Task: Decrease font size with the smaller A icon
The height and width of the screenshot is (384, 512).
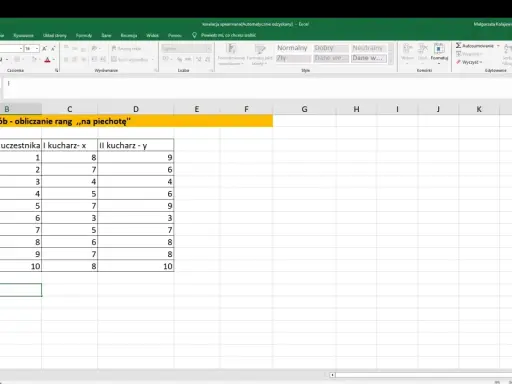Action: (x=53, y=49)
